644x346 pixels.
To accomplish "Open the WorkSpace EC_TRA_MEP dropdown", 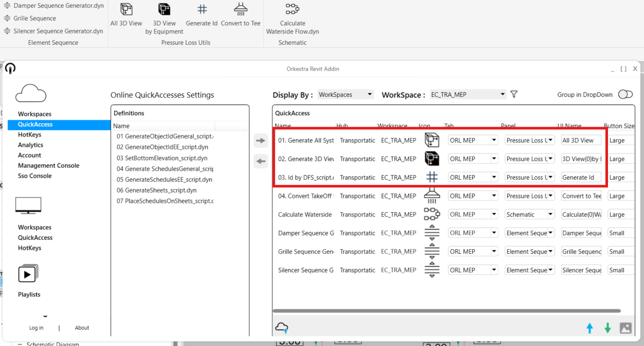I will 468,95.
